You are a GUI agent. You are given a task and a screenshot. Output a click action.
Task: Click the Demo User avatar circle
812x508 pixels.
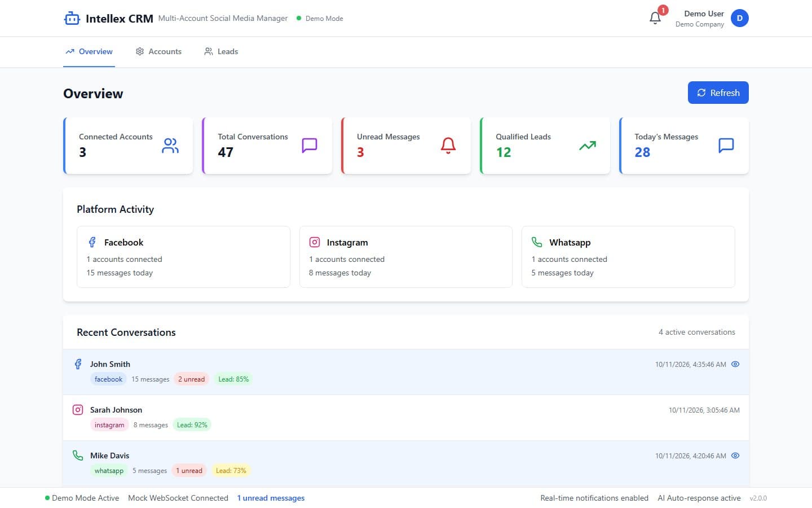pos(740,18)
